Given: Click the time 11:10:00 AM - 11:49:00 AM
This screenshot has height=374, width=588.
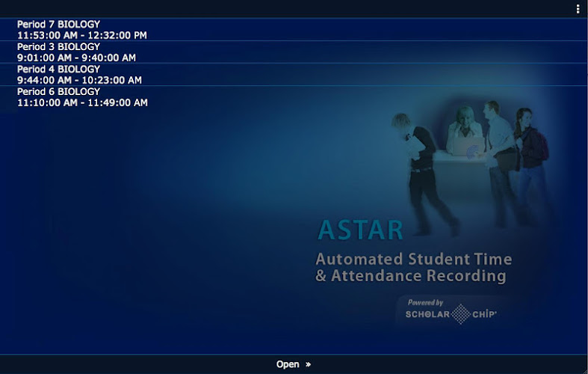Looking at the screenshot, I should [82, 103].
